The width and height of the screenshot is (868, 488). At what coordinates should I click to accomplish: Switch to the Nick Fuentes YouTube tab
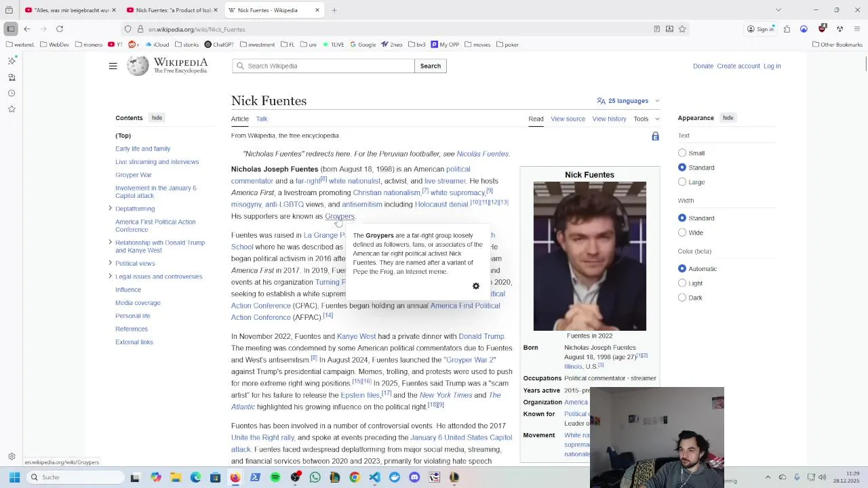[x=173, y=10]
